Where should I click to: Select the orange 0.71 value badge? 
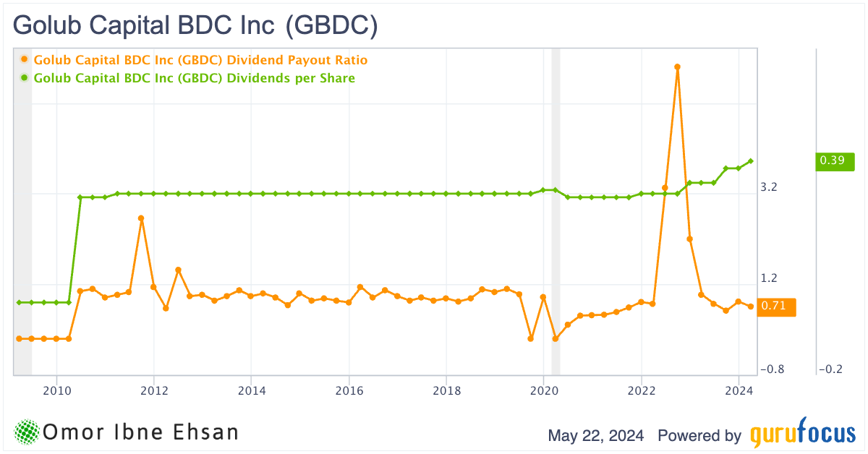click(775, 307)
